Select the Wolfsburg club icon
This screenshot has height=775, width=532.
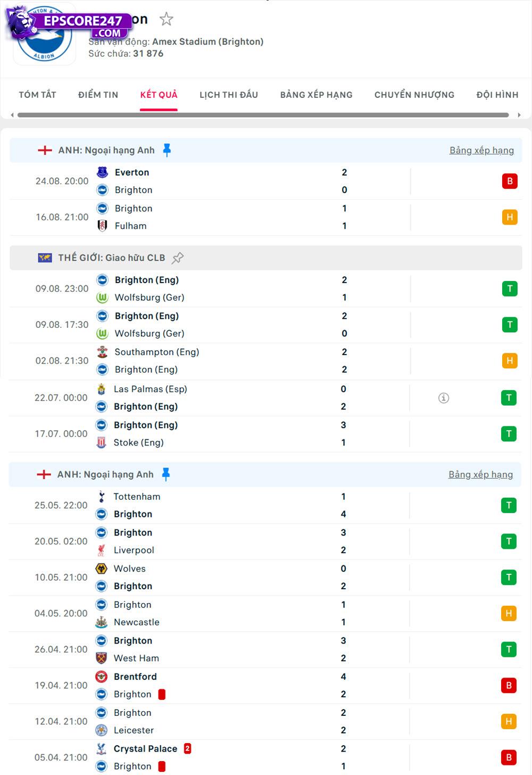click(x=103, y=298)
